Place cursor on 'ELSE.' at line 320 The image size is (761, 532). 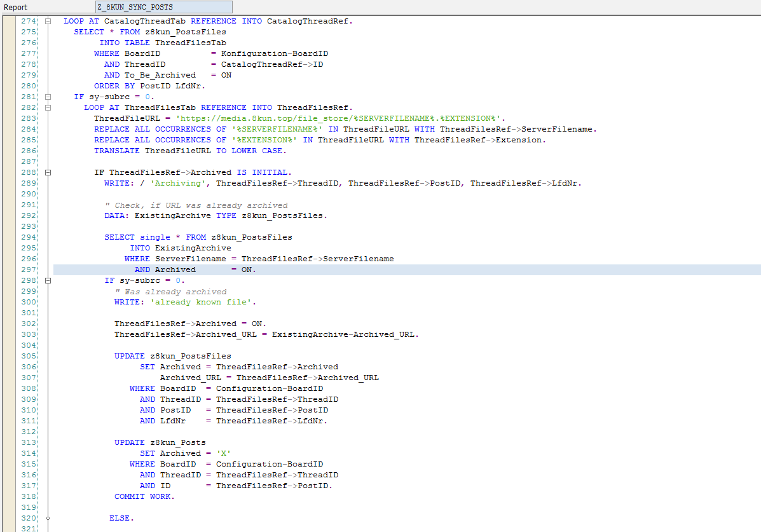(121, 519)
